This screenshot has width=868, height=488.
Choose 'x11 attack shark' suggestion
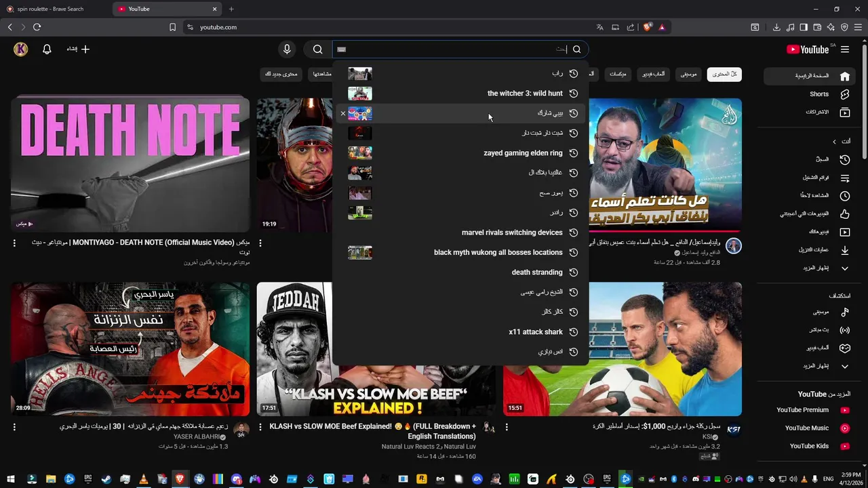460,332
